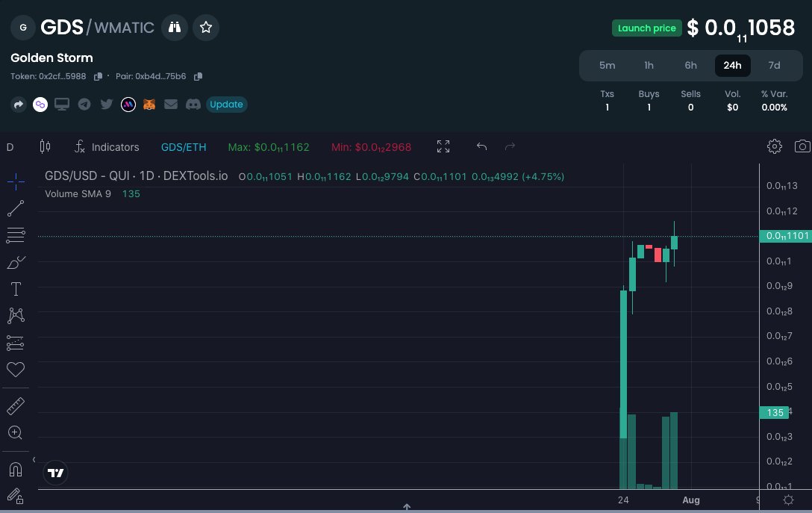This screenshot has height=513, width=812.
Task: Open the Discord link icon
Action: pos(193,105)
